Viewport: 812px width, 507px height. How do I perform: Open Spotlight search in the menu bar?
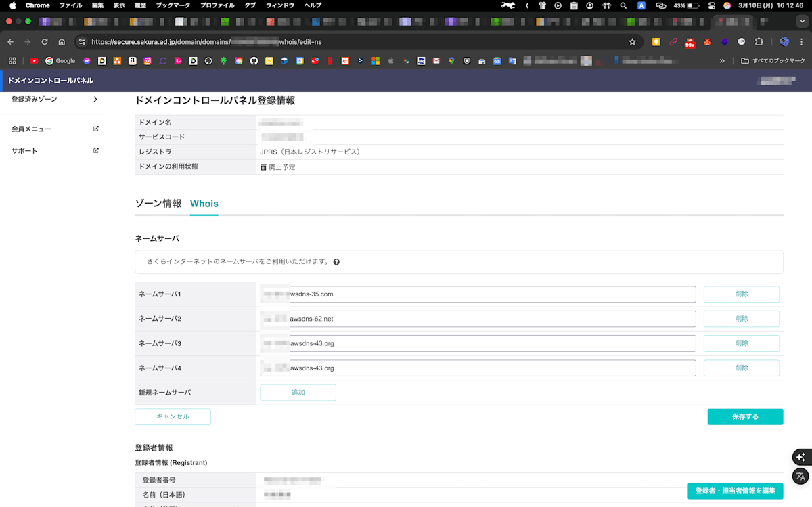(623, 5)
